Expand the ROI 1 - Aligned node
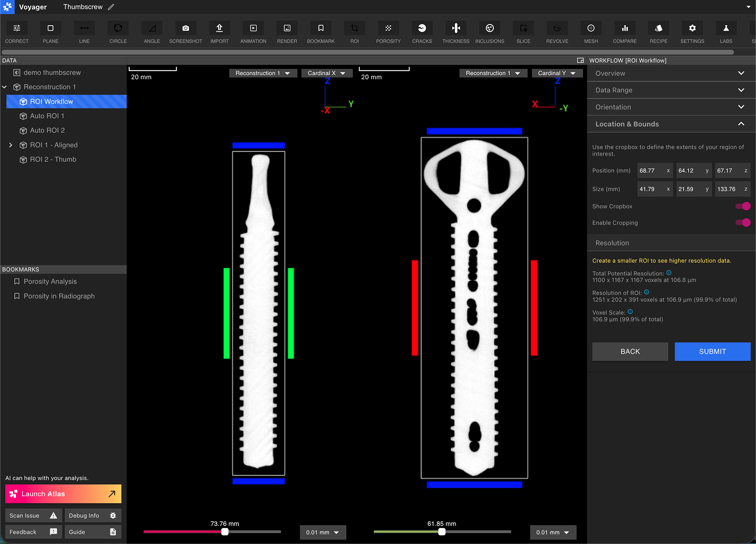 coord(10,145)
